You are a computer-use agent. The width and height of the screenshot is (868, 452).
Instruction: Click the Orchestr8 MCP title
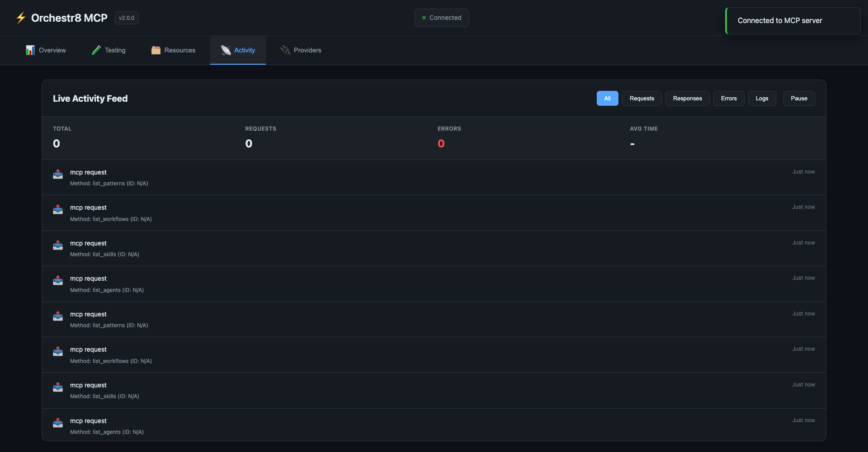(69, 18)
